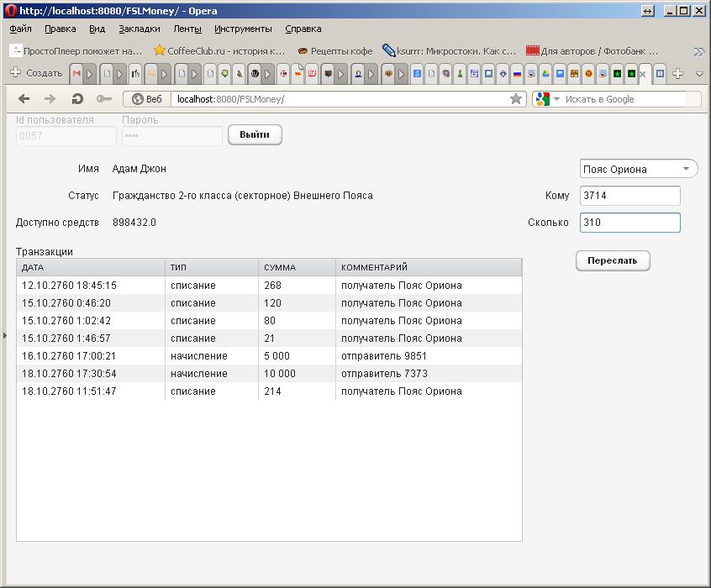Open the ksurrr pencil bookmark
711x588 pixels.
click(x=449, y=50)
